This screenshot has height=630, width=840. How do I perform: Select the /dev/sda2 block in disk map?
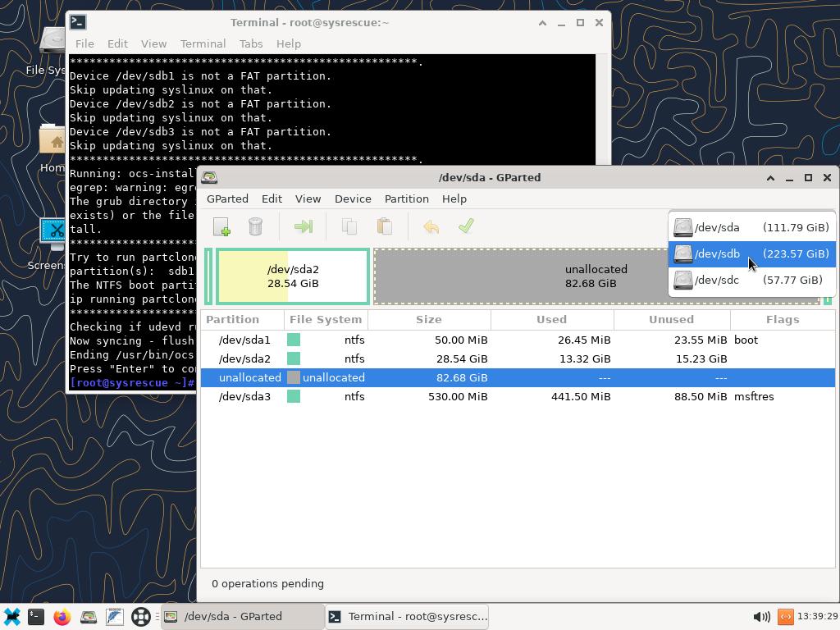pyautogui.click(x=293, y=276)
